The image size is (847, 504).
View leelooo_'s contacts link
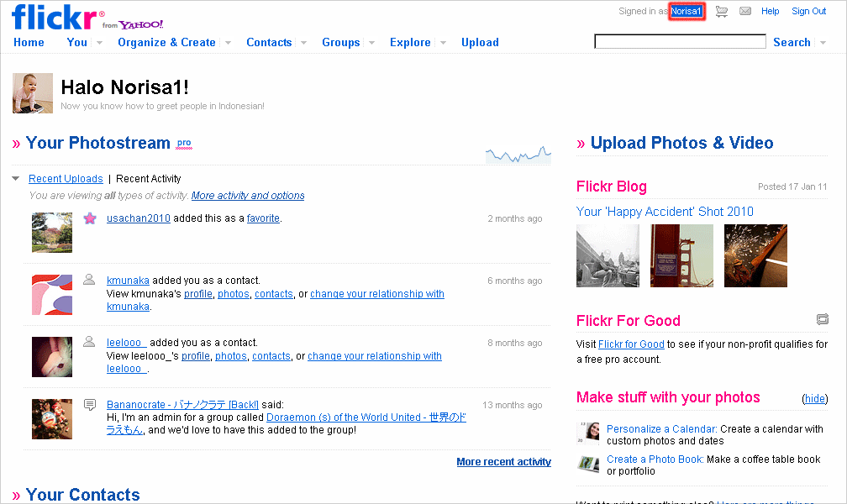(x=271, y=355)
